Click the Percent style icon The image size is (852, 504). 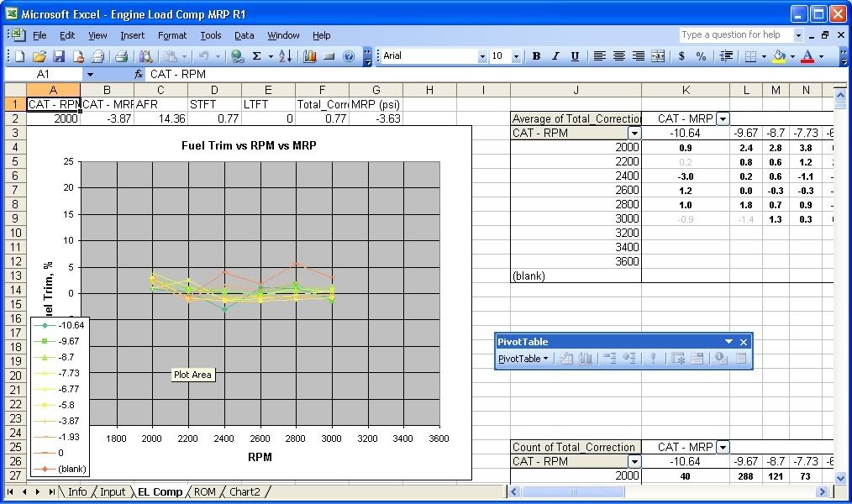(x=701, y=56)
